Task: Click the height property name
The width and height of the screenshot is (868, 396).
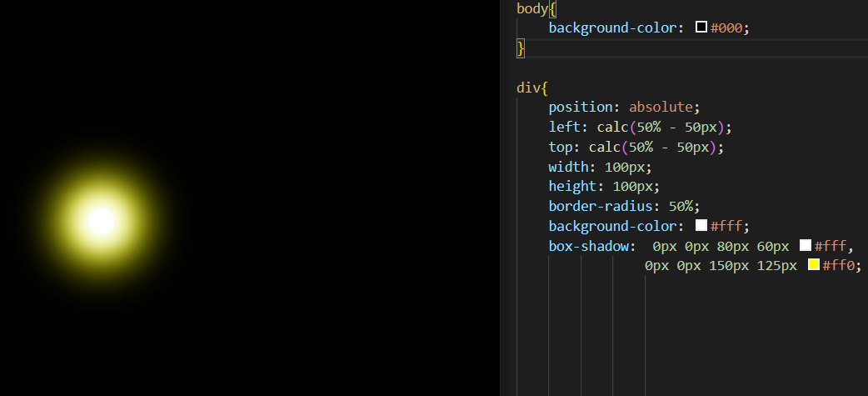Action: pos(571,186)
